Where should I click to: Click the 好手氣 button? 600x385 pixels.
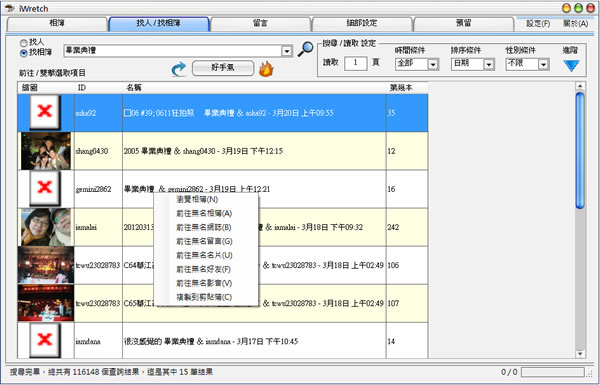(x=223, y=68)
